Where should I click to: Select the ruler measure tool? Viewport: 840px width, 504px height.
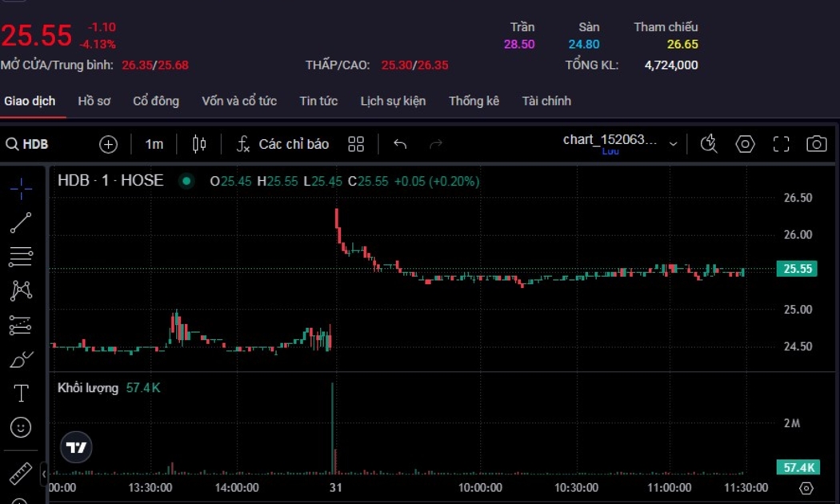click(x=21, y=474)
